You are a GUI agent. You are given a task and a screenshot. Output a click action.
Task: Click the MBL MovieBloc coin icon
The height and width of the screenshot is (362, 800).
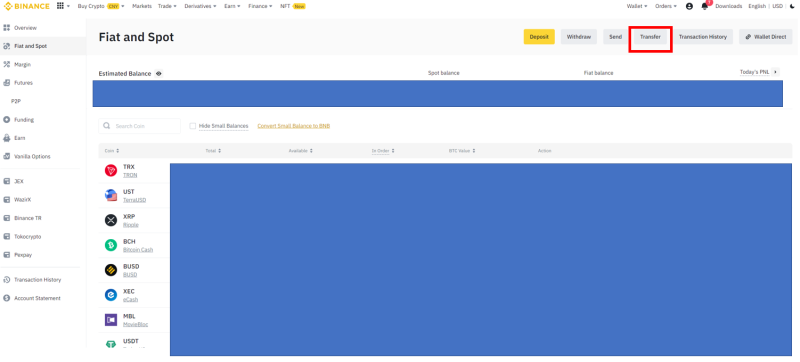(111, 320)
